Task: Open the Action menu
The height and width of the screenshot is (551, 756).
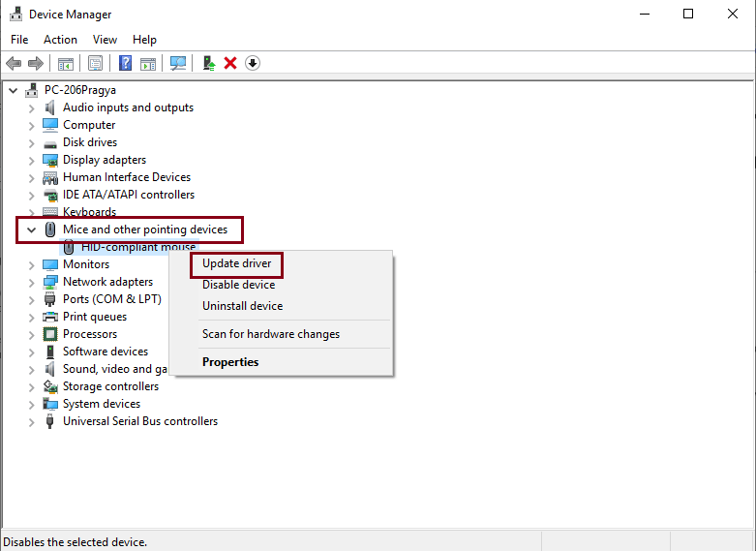Action: (60, 40)
